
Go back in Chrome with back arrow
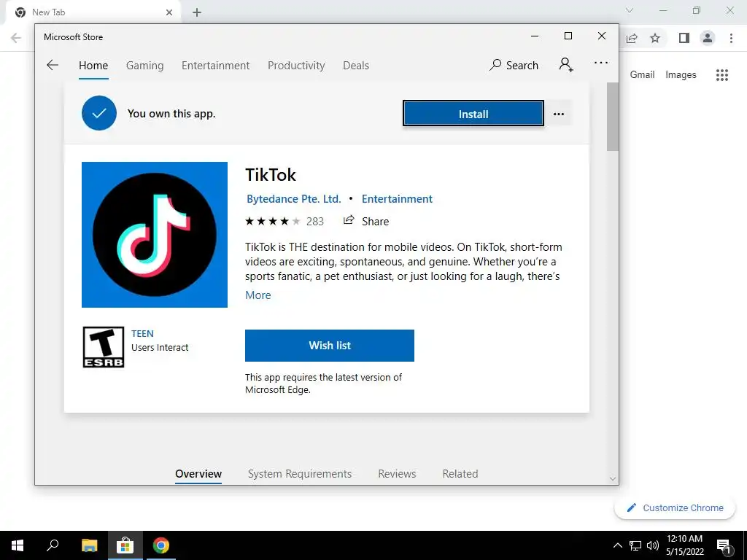pyautogui.click(x=16, y=38)
